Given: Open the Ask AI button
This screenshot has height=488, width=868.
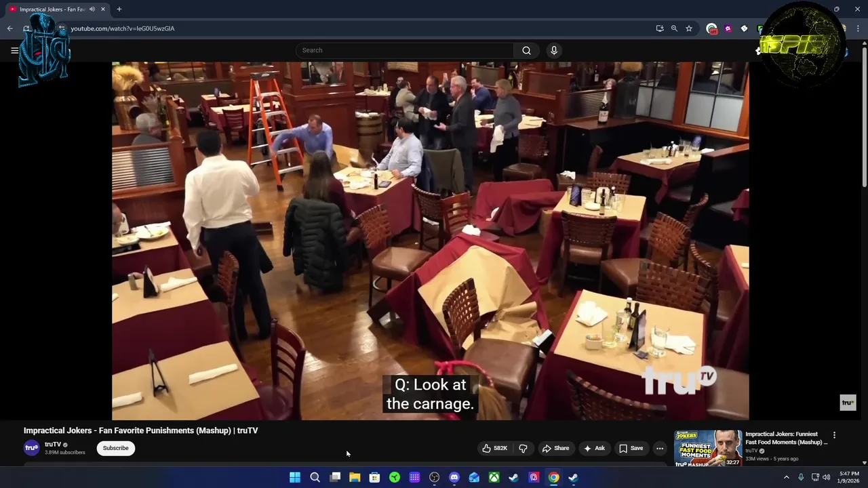Looking at the screenshot, I should pos(593,448).
